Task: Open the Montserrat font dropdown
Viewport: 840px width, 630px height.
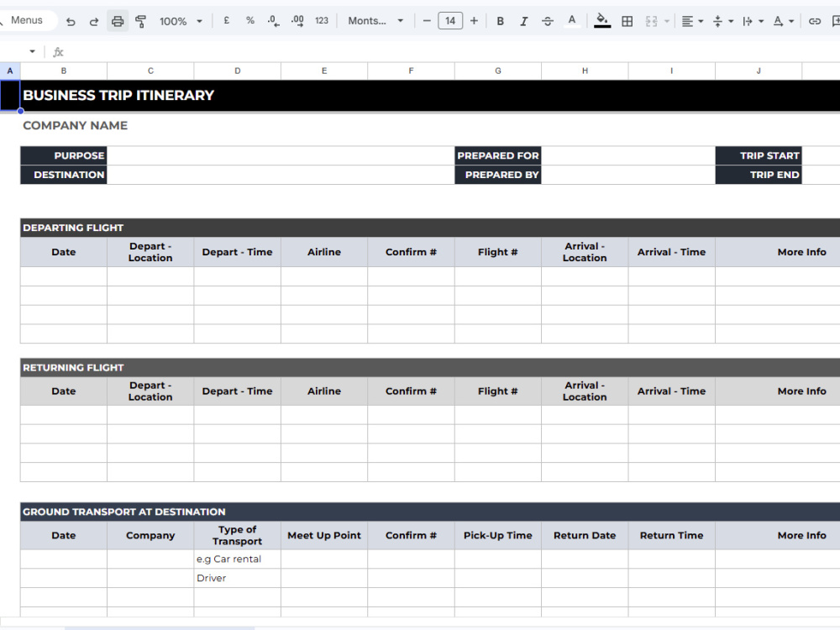Action: (x=375, y=21)
